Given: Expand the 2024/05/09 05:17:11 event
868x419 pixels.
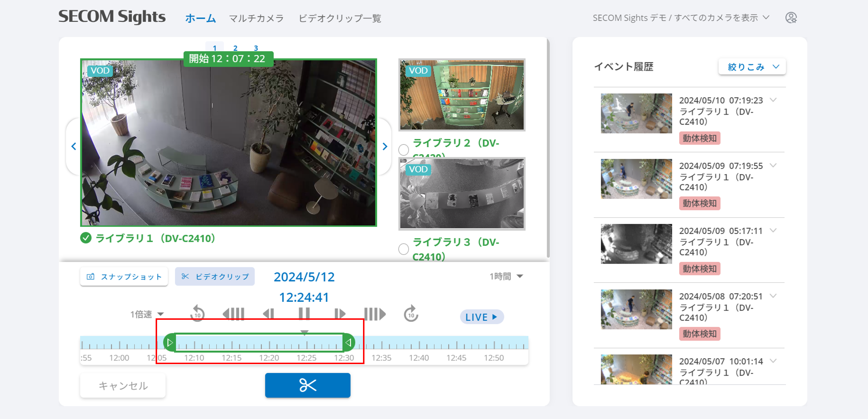Looking at the screenshot, I should pos(773,230).
